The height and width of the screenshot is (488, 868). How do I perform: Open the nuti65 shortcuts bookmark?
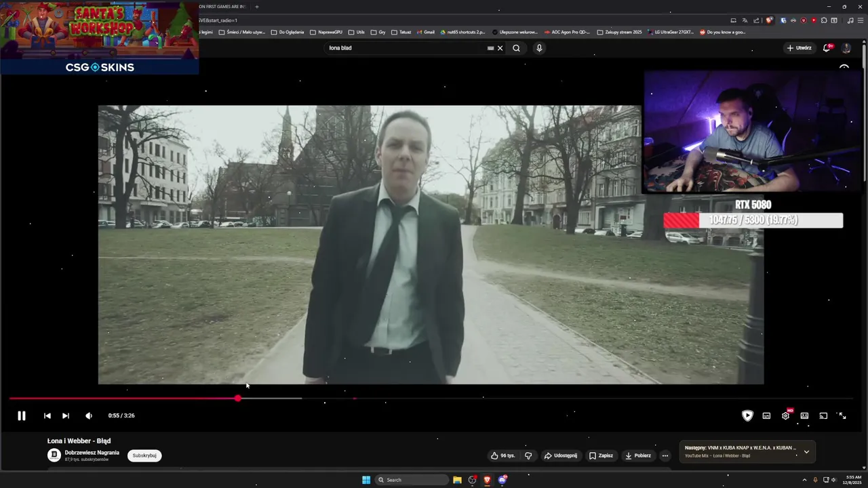(462, 32)
